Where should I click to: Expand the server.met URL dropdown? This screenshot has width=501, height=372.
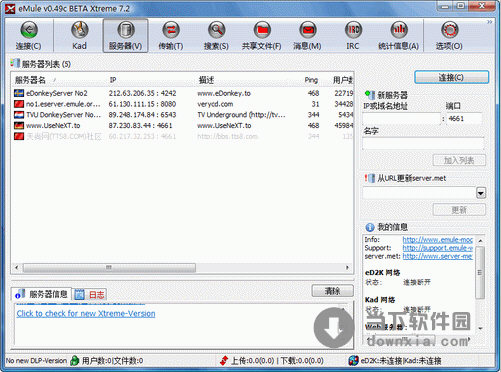[x=481, y=193]
